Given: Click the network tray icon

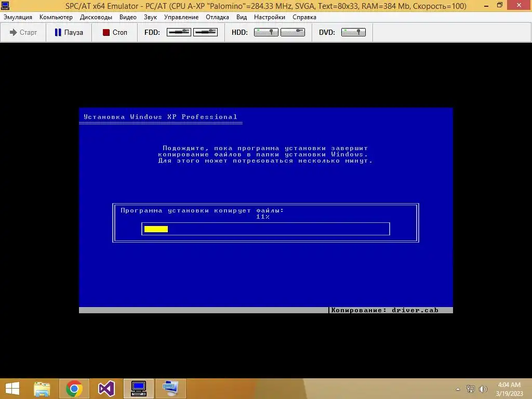Looking at the screenshot, I should click(471, 389).
